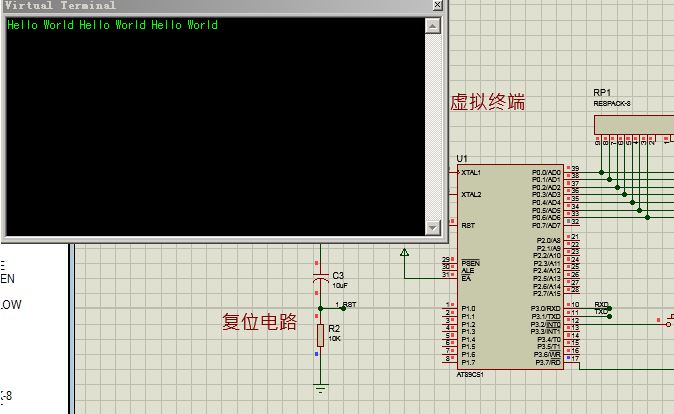Click the P3.7/RD pin label
674x414 pixels.
548,362
